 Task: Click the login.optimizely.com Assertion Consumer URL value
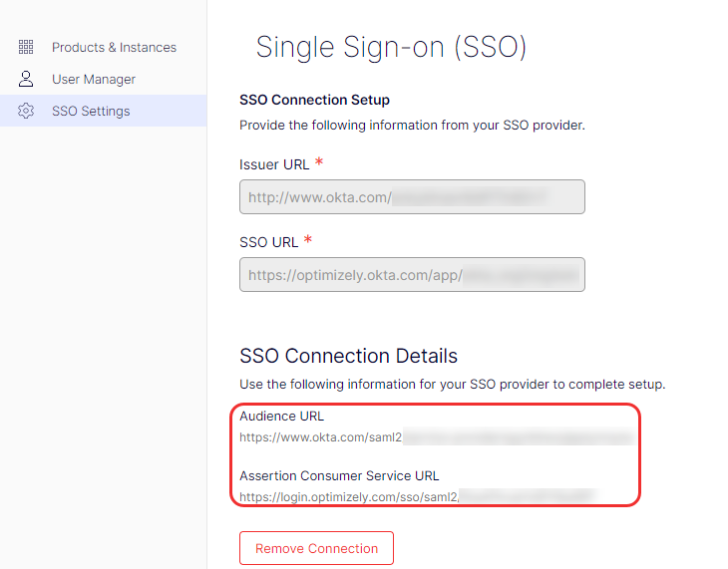tap(417, 495)
